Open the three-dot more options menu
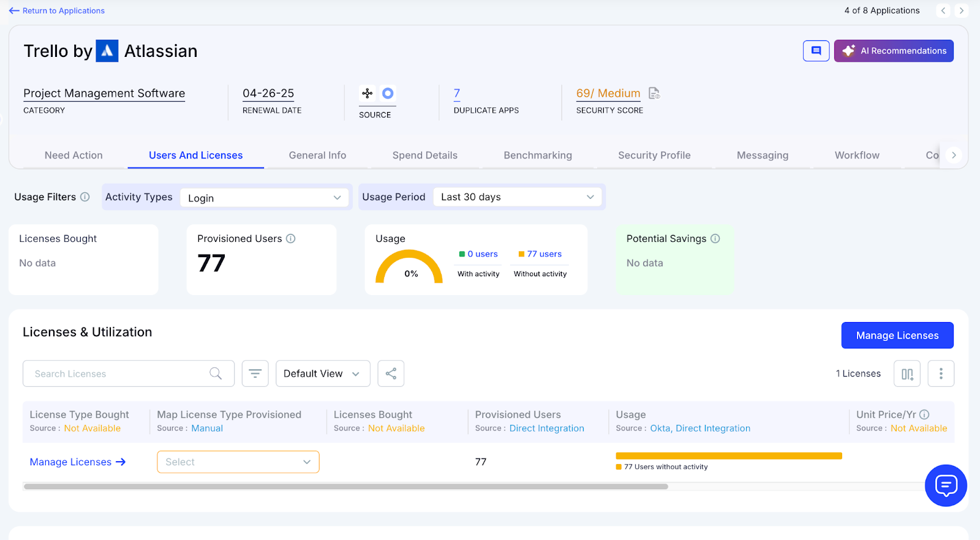This screenshot has height=540, width=980. [941, 373]
